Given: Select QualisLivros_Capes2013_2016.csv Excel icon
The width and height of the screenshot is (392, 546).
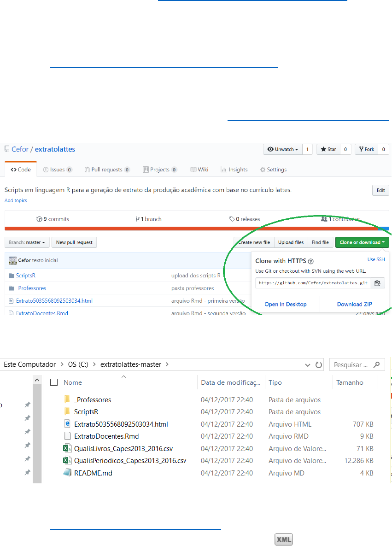Looking at the screenshot, I should [67, 448].
